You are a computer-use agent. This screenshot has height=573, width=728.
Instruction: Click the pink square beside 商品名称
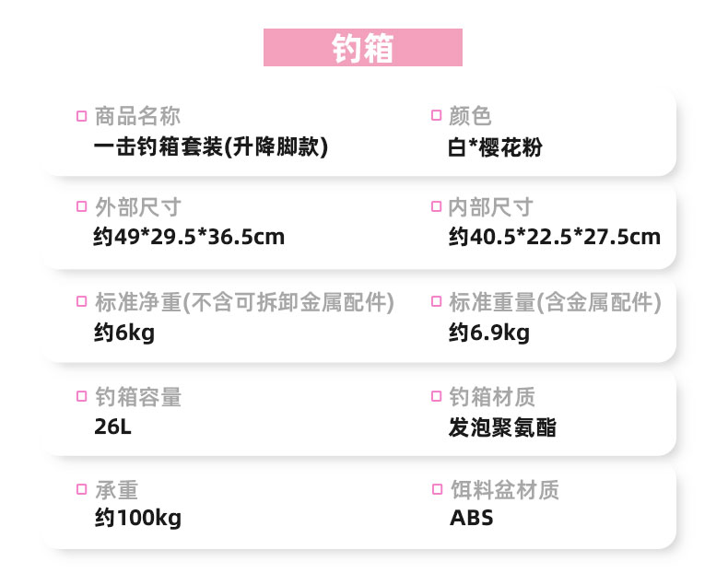pyautogui.click(x=81, y=117)
